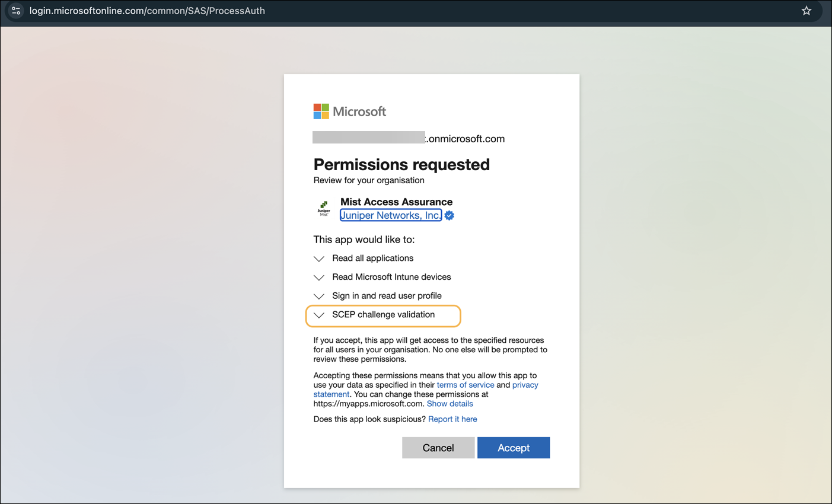Click the verified publisher badge next to Juniper Networks
The height and width of the screenshot is (504, 832).
[x=449, y=215]
